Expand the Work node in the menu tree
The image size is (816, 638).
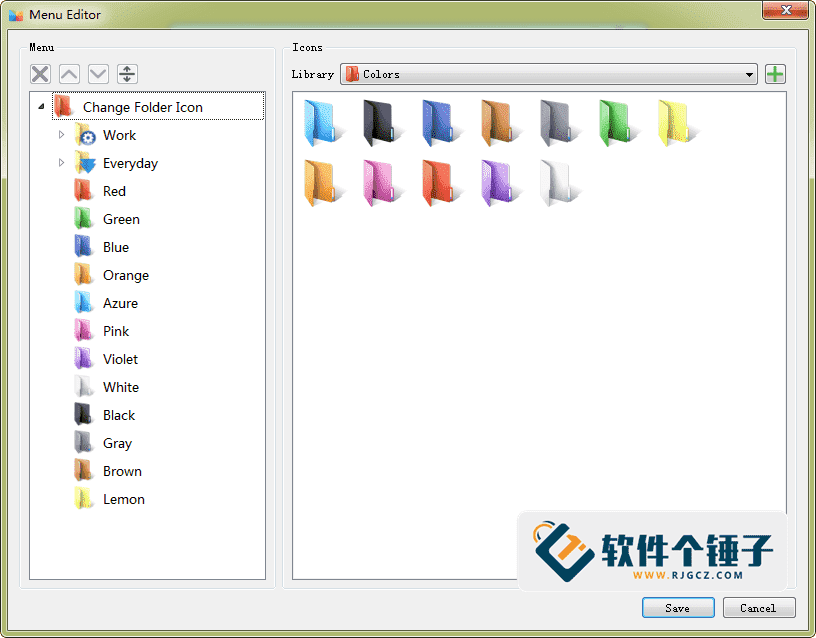[59, 135]
